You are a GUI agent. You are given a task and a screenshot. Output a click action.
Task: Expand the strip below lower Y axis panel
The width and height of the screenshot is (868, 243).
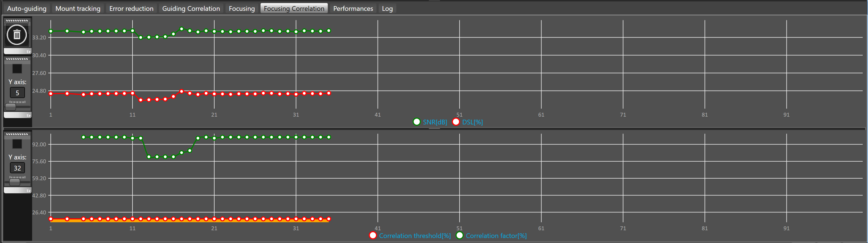17,190
